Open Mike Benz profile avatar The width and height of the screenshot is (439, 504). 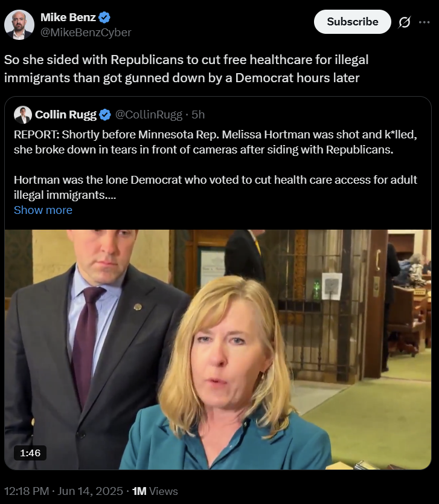[19, 25]
